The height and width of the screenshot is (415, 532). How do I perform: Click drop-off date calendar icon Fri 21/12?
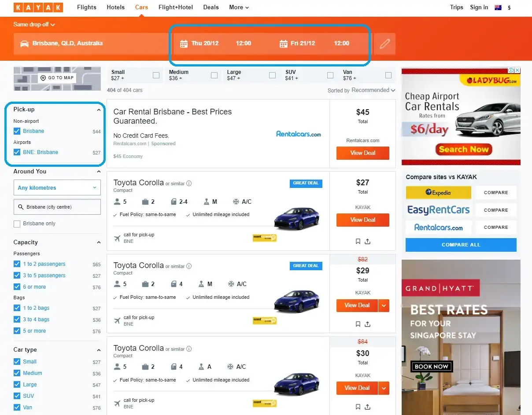[284, 44]
